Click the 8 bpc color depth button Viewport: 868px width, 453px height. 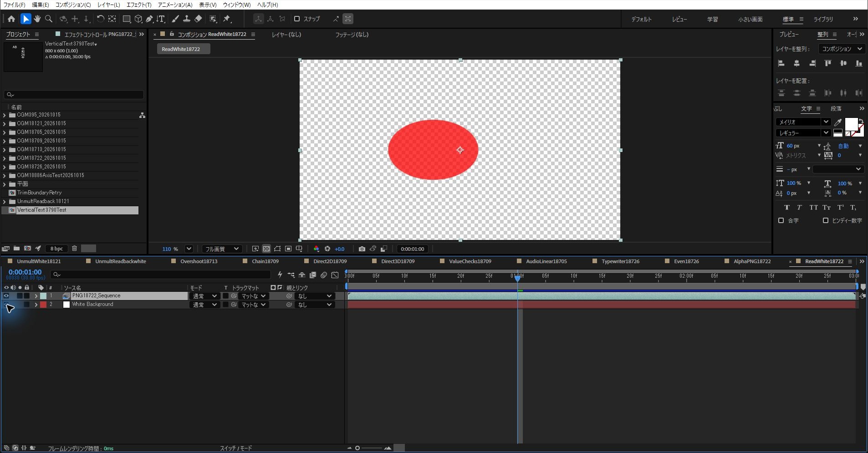click(56, 249)
